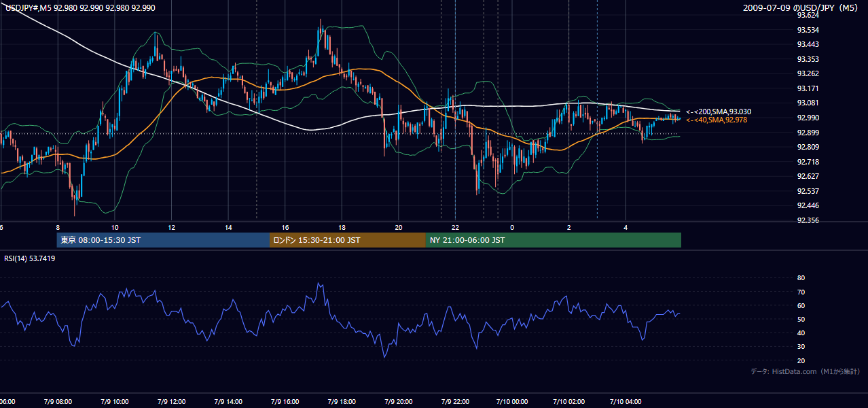Click the 7/9 10:00 bottom time label

coord(114,402)
